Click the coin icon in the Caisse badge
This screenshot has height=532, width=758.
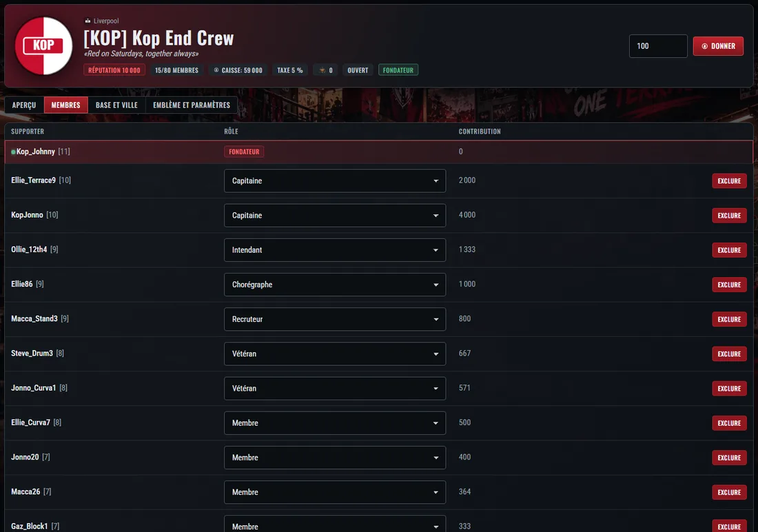pyautogui.click(x=216, y=70)
